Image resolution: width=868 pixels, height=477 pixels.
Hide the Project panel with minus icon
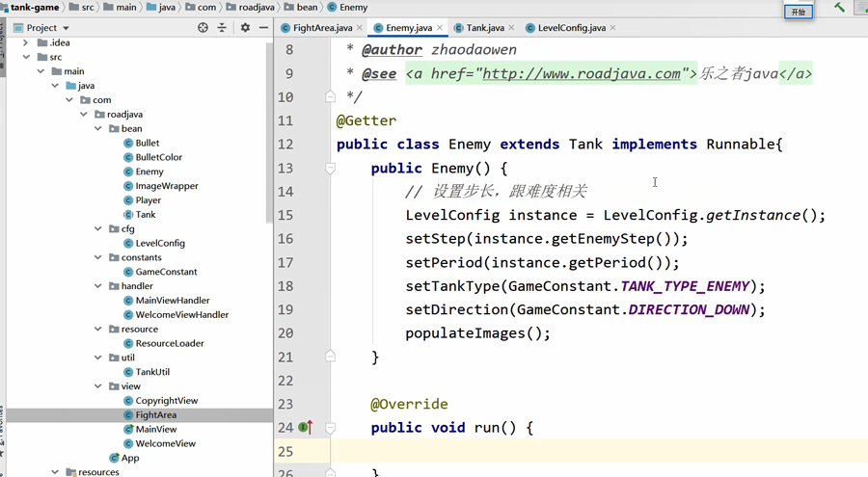tap(263, 27)
